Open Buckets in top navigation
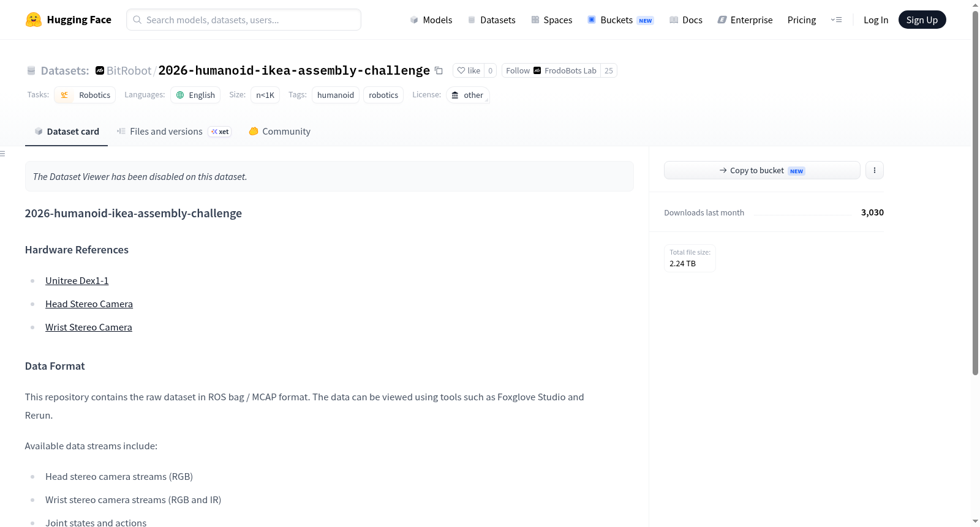 coord(620,20)
